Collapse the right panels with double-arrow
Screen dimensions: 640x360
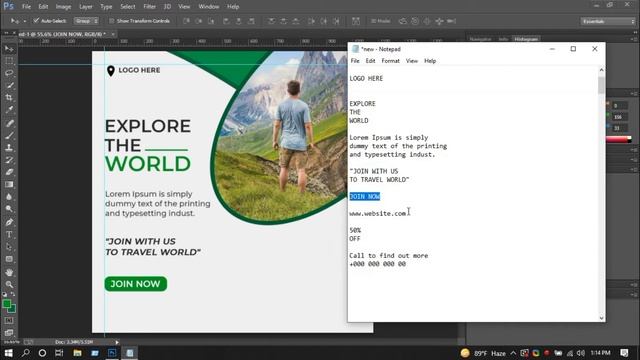click(x=635, y=32)
